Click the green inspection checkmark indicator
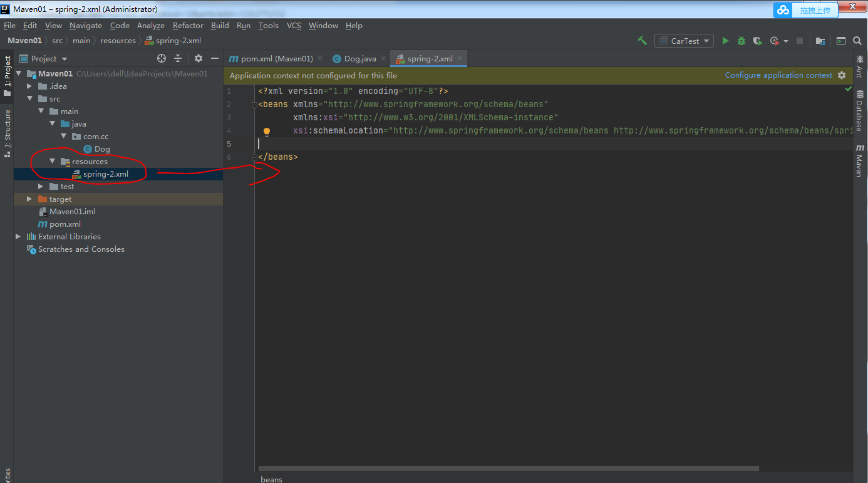This screenshot has height=483, width=868. click(x=848, y=90)
